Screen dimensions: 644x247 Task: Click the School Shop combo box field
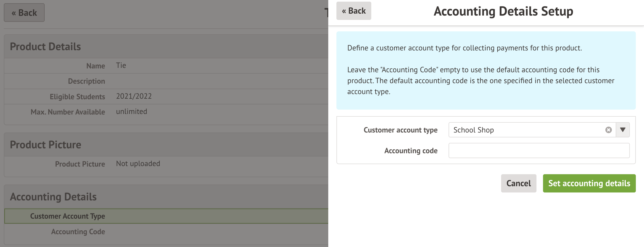click(x=525, y=130)
